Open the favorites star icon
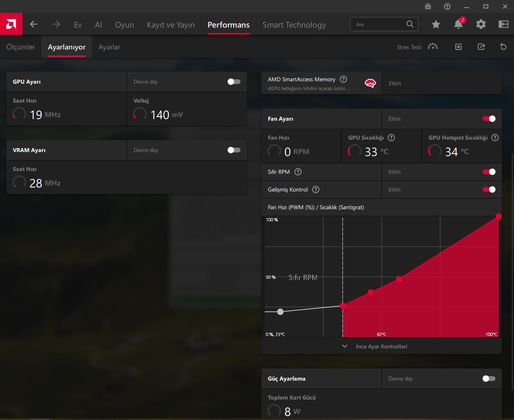Image resolution: width=514 pixels, height=420 pixels. tap(436, 25)
